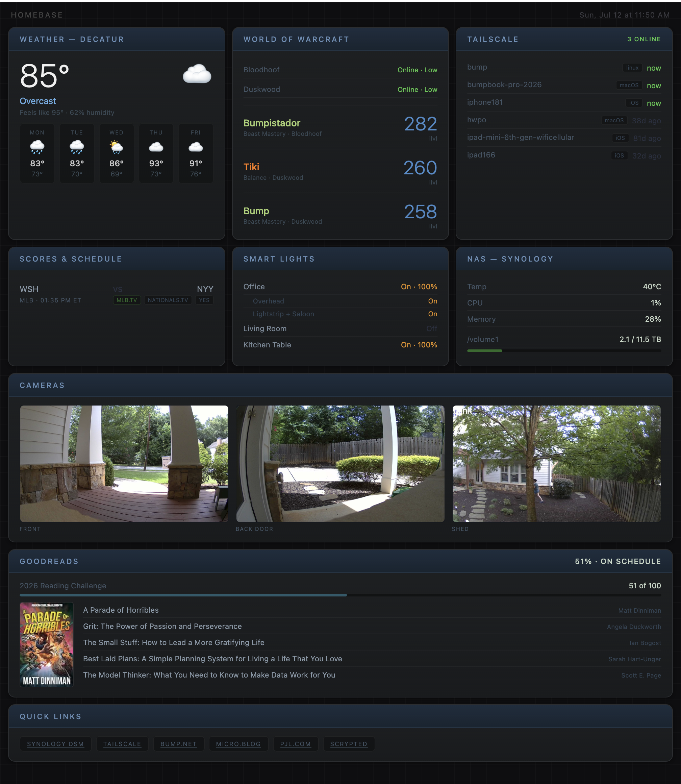Open the A Parade of Horribles book title
Image resolution: width=681 pixels, height=784 pixels.
click(x=121, y=610)
